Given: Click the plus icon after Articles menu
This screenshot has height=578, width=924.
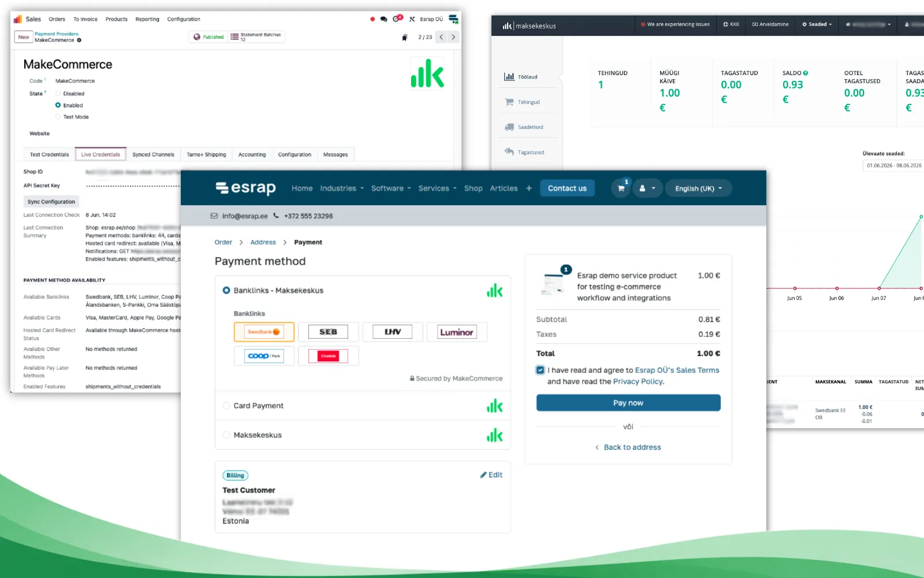Looking at the screenshot, I should (529, 188).
